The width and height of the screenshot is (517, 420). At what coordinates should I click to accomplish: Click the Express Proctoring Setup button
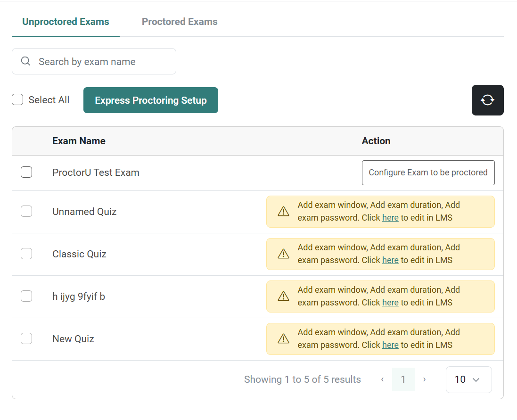[151, 100]
